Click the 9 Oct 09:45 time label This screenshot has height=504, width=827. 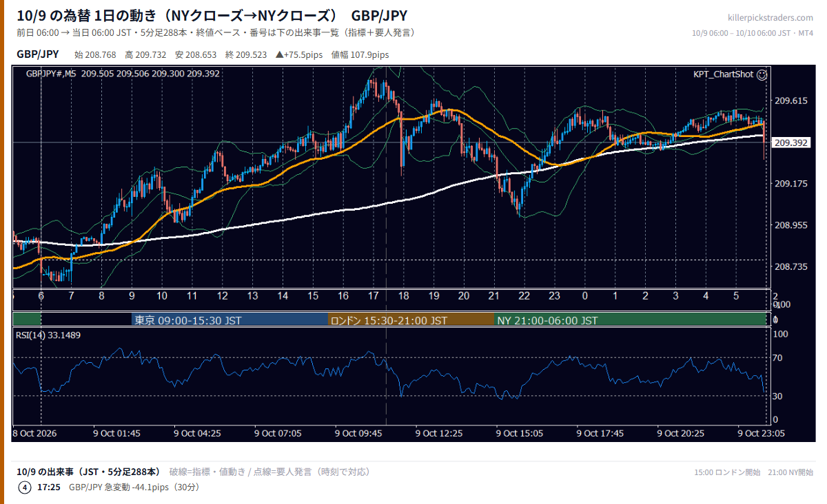point(358,433)
